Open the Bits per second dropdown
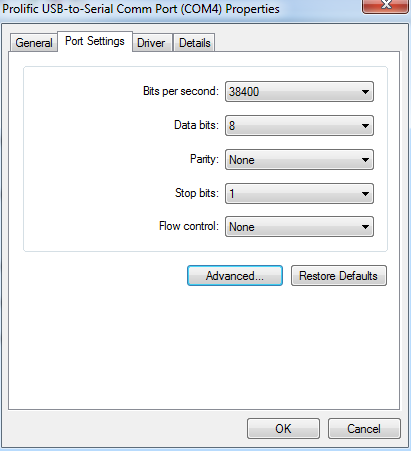The image size is (411, 451). click(299, 92)
